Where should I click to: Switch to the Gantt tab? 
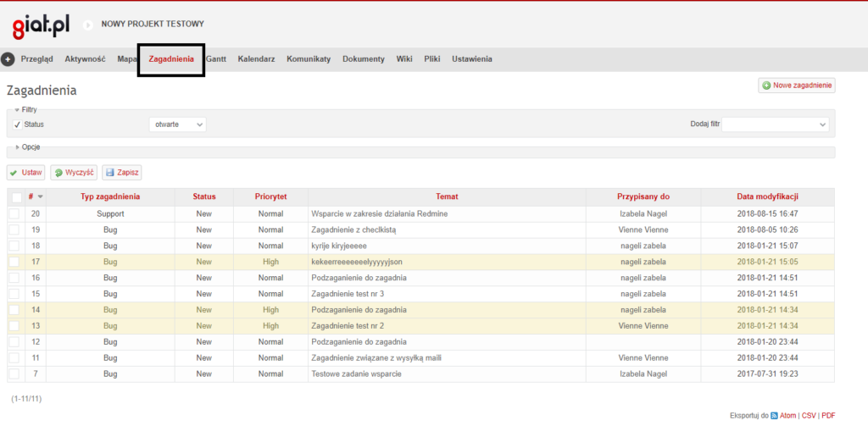216,59
